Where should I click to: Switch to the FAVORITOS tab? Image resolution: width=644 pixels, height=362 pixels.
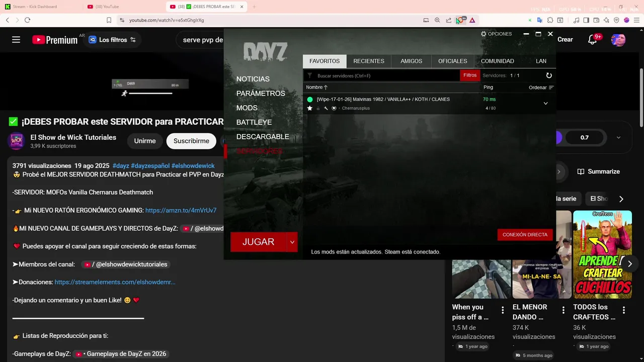point(325,61)
